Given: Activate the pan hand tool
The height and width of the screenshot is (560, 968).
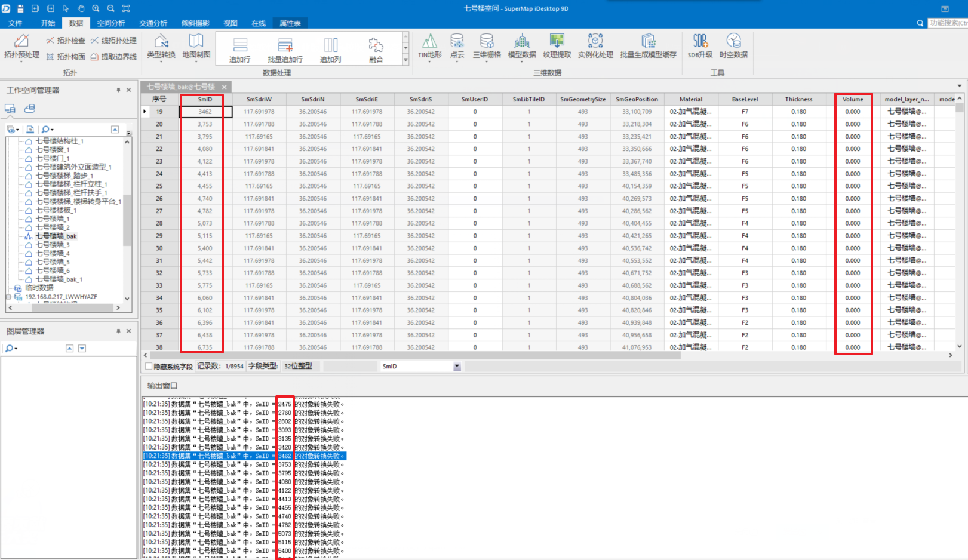Looking at the screenshot, I should (x=81, y=8).
